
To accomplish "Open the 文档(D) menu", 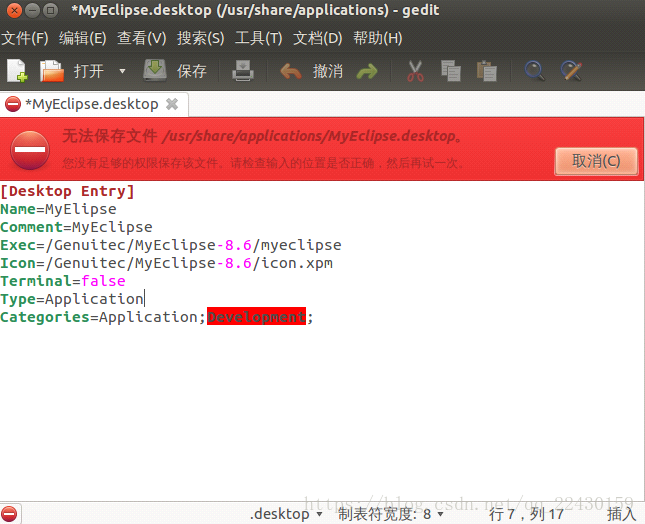I will point(318,38).
